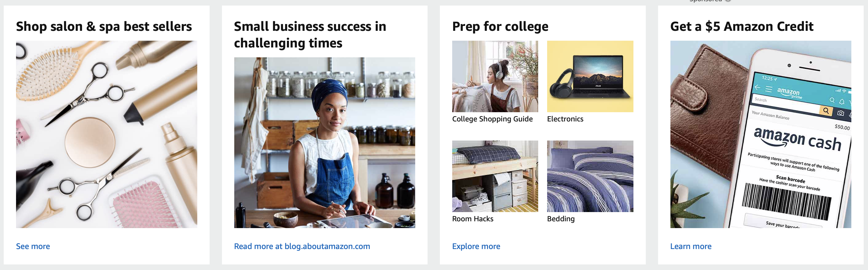Open the salon and spa tools image
Screen dimensions: 868x270
coord(106,134)
